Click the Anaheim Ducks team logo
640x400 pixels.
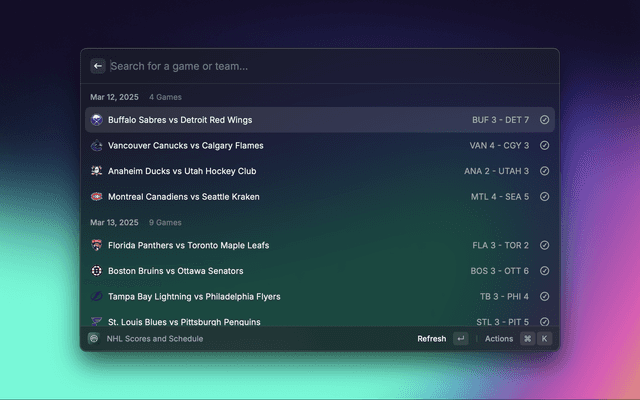click(x=97, y=171)
